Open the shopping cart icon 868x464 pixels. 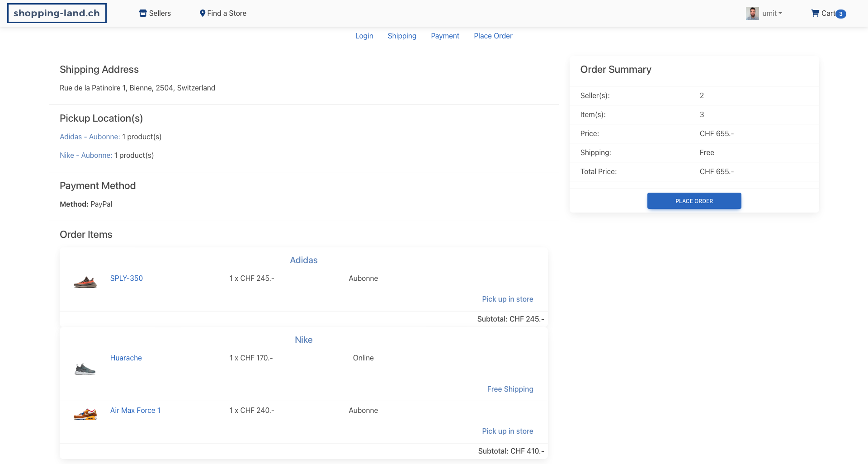tap(816, 13)
